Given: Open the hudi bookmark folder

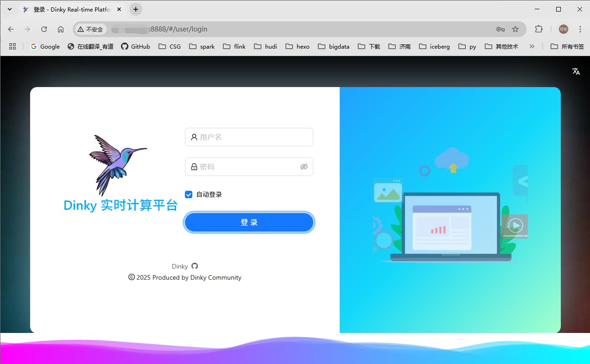Looking at the screenshot, I should tap(266, 46).
